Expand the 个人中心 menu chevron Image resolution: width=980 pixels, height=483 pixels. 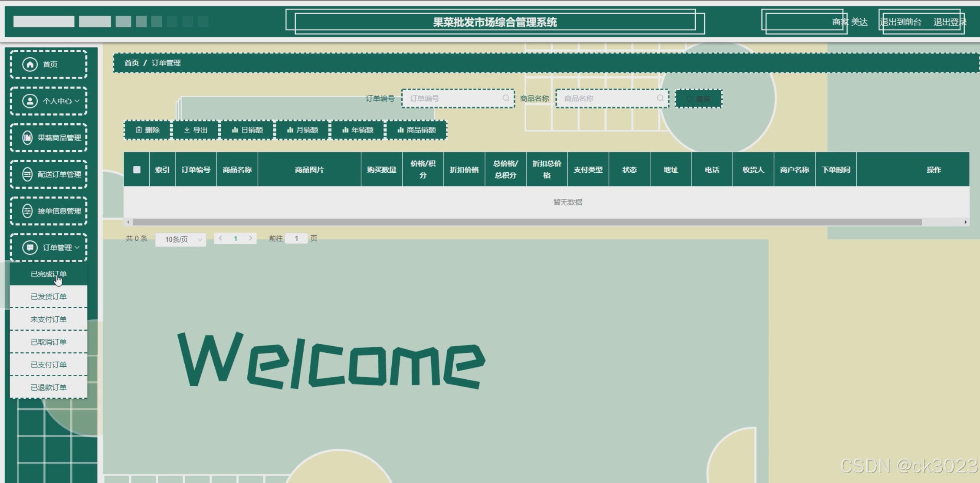(x=77, y=101)
